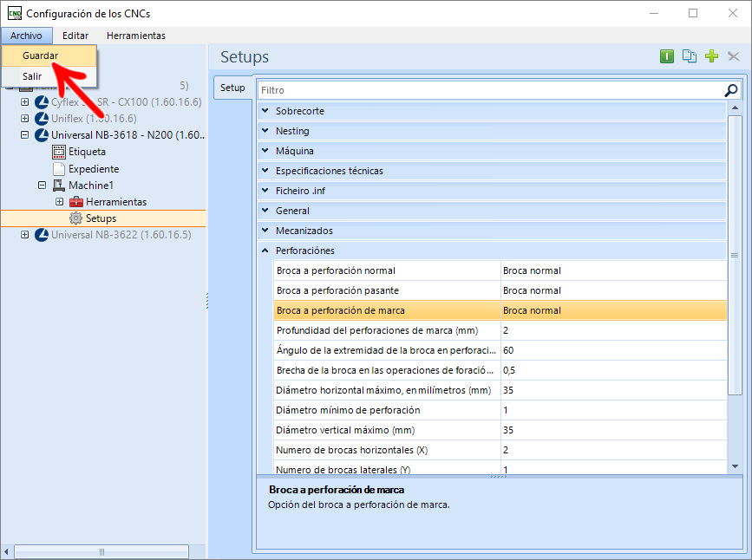Click the red toolbox Herramientas icon

[76, 202]
